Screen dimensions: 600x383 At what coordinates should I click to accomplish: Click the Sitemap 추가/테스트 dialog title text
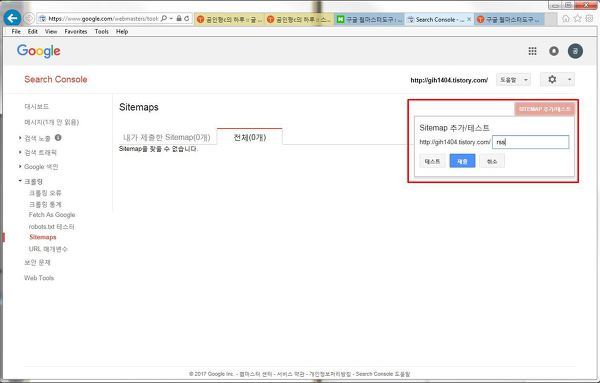click(454, 127)
